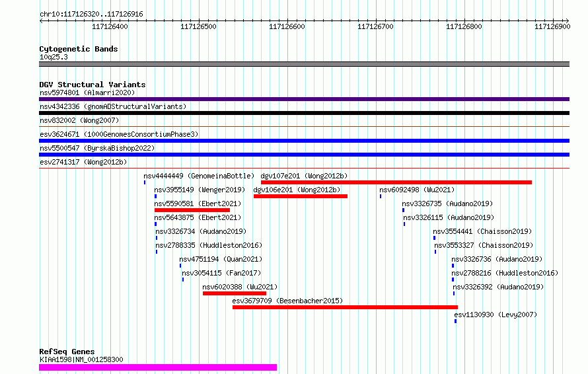Screen dimensions: 588x374
Task: Select the 10q25.3 band label
Action: point(54,57)
